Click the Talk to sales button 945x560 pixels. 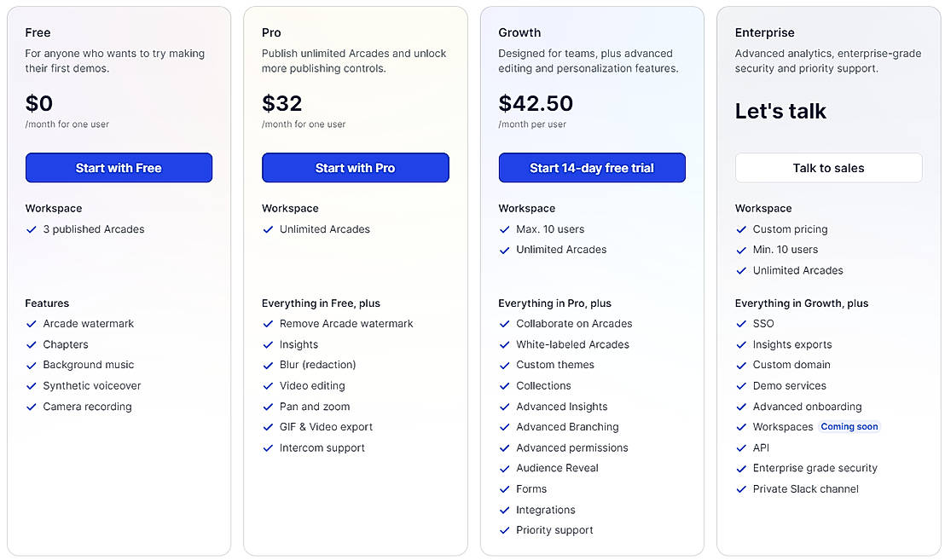828,168
